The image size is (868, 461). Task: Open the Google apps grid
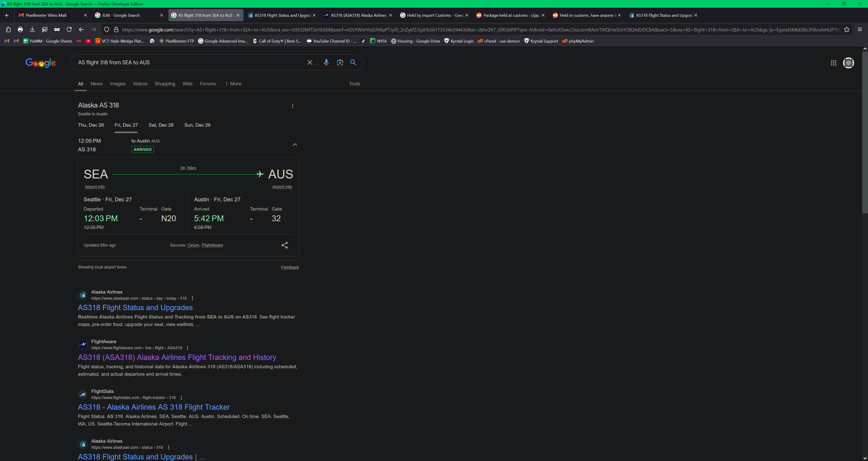pyautogui.click(x=833, y=63)
